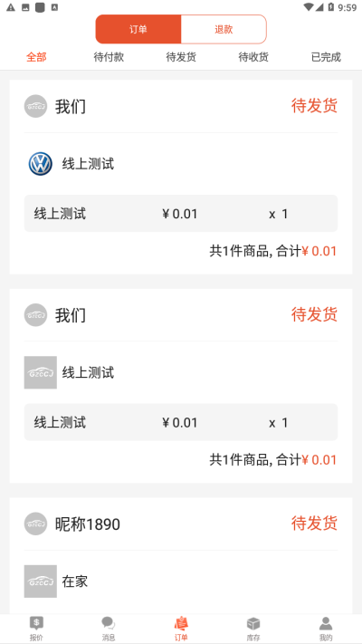362x644 pixels.
Task: Open the 报价 quotation tab icon
Action: 36,624
